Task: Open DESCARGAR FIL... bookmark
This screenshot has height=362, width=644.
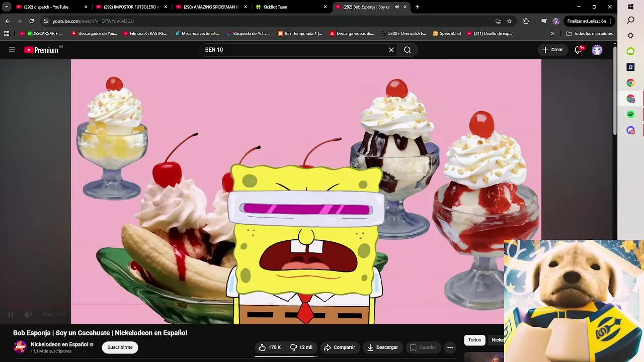Action: pyautogui.click(x=41, y=34)
